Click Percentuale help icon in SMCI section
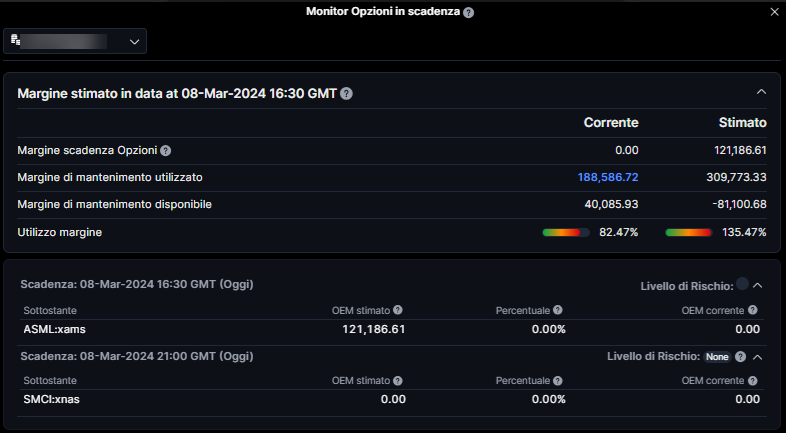This screenshot has height=433, width=786. pos(557,380)
